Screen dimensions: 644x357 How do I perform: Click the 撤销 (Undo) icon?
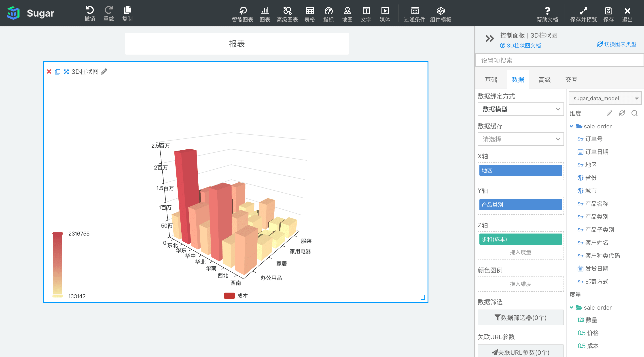(x=89, y=10)
